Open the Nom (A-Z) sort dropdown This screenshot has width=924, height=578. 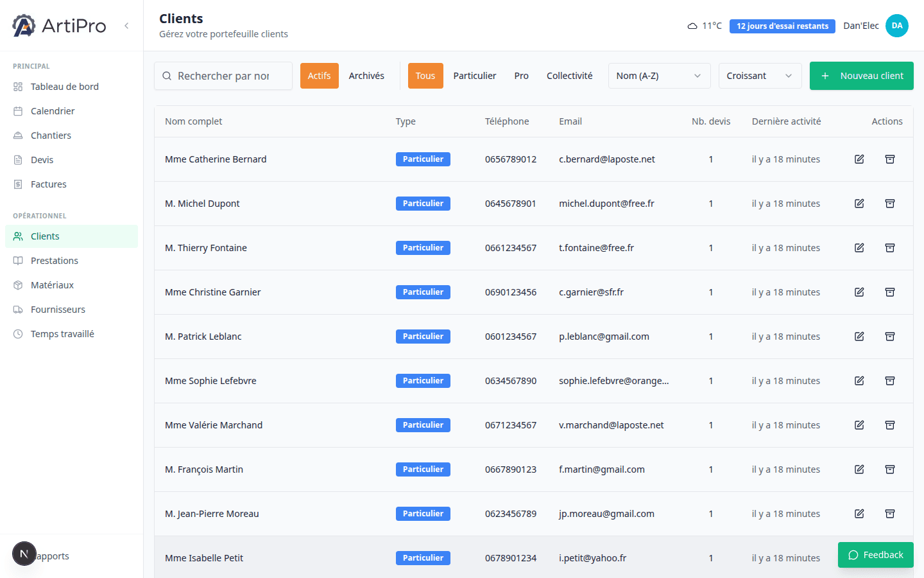[x=659, y=75]
